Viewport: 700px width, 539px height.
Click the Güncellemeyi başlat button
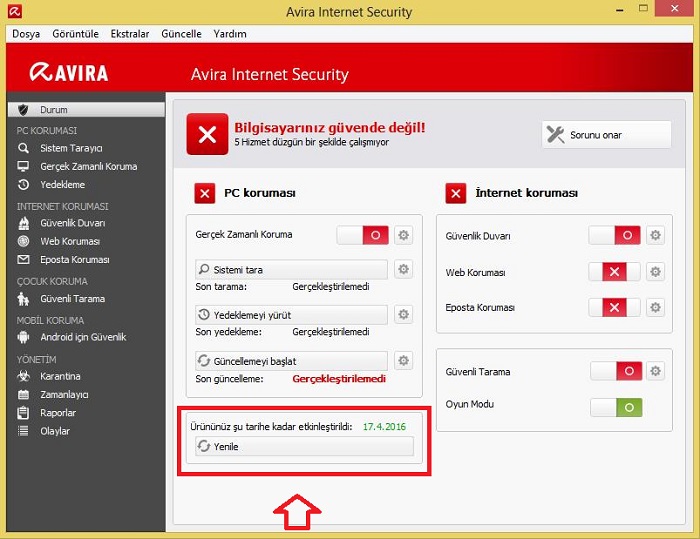(291, 361)
